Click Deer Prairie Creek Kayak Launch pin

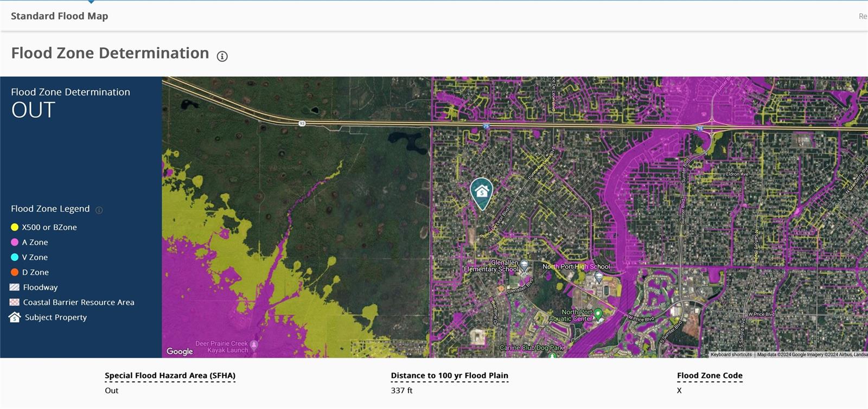(254, 345)
